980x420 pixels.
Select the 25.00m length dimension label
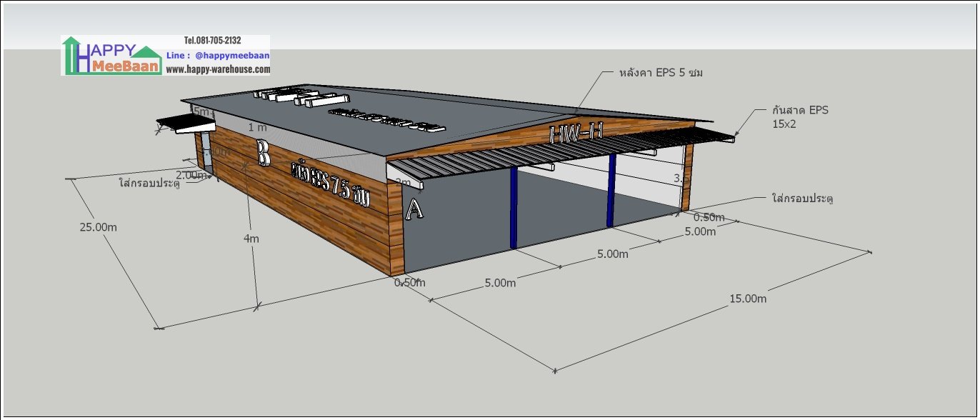(x=99, y=226)
